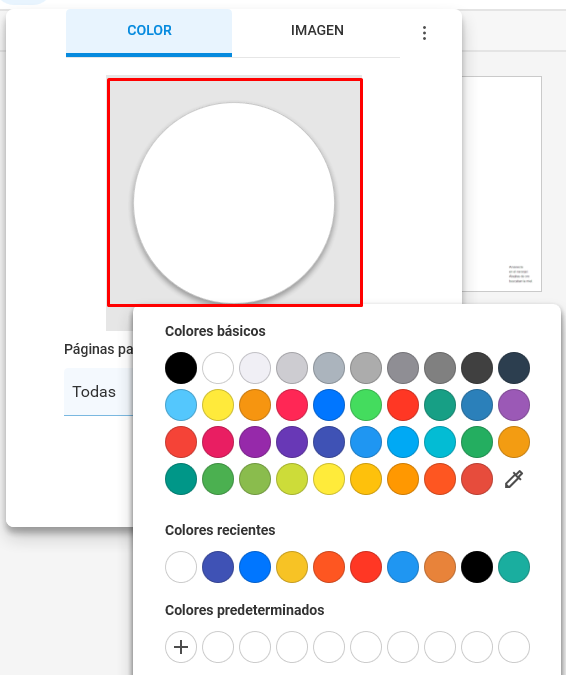
Task: Select the yellow swatch in second row
Action: [x=218, y=405]
